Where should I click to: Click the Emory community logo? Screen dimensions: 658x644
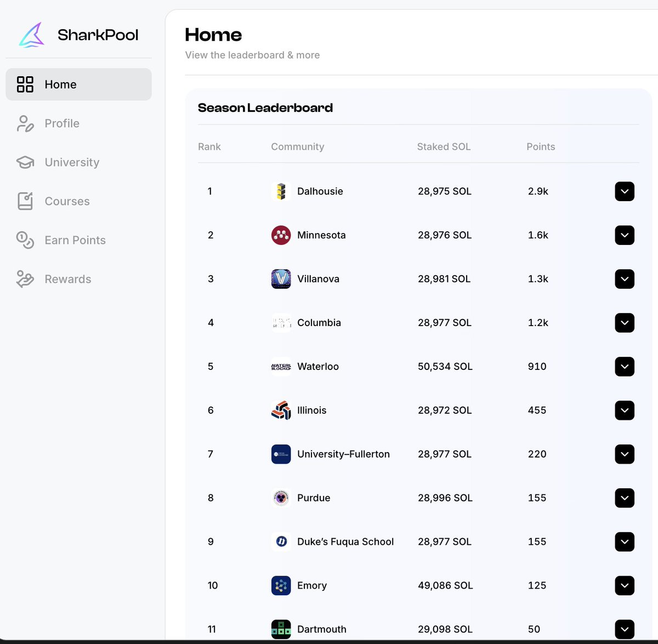click(281, 586)
